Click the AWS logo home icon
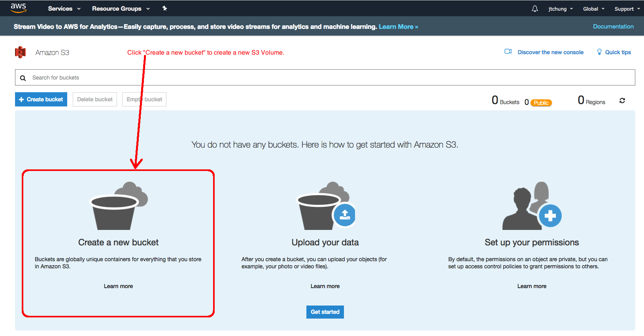This screenshot has height=336, width=644. [18, 8]
